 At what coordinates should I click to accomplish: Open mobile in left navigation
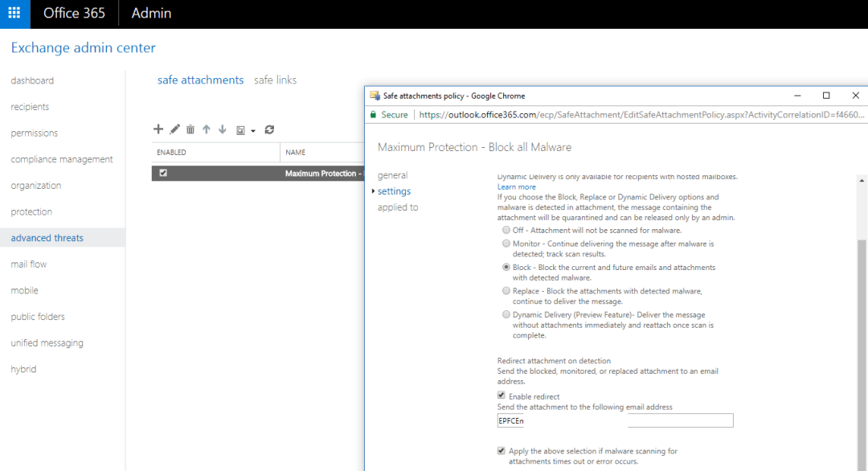[x=24, y=290]
